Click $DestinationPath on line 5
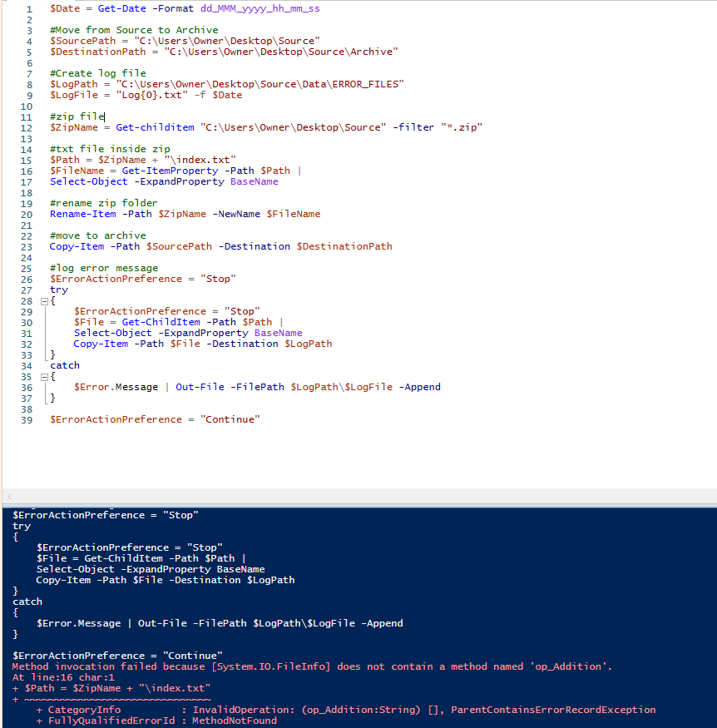 pos(98,52)
